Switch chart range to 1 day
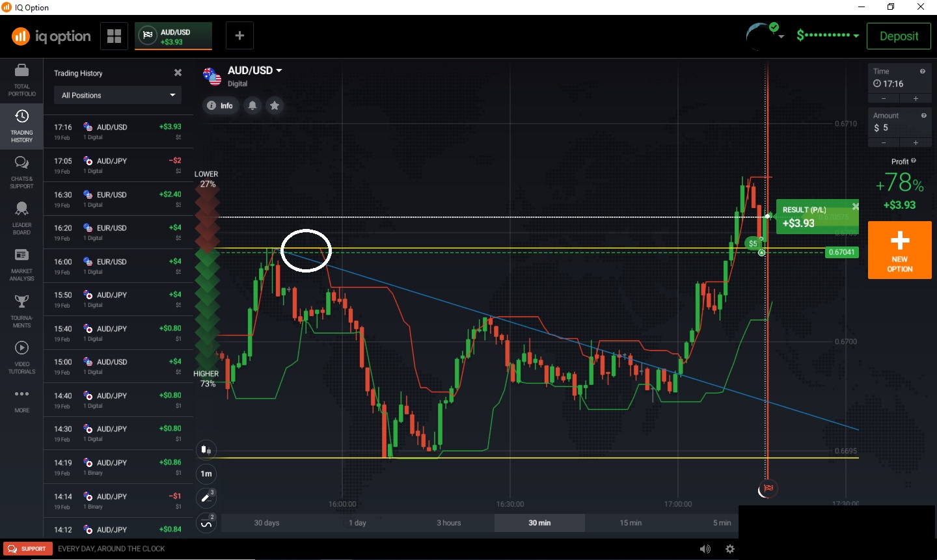 click(357, 523)
